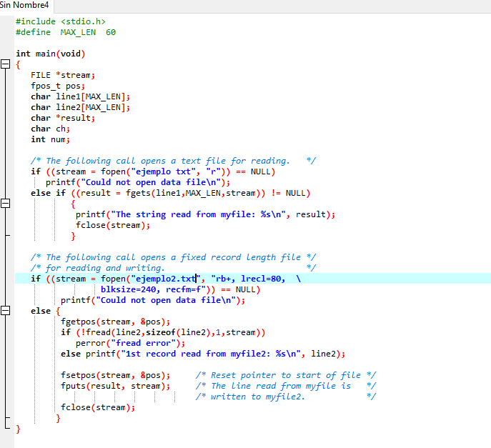Click comment 'Reset pointer to start of file'

[x=286, y=375]
